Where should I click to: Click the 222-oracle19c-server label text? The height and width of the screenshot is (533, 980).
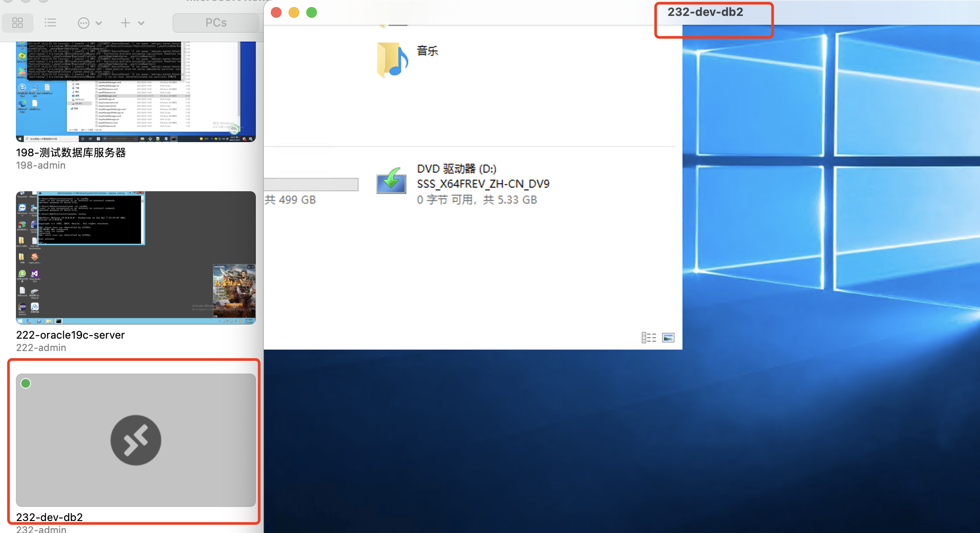[x=70, y=335]
